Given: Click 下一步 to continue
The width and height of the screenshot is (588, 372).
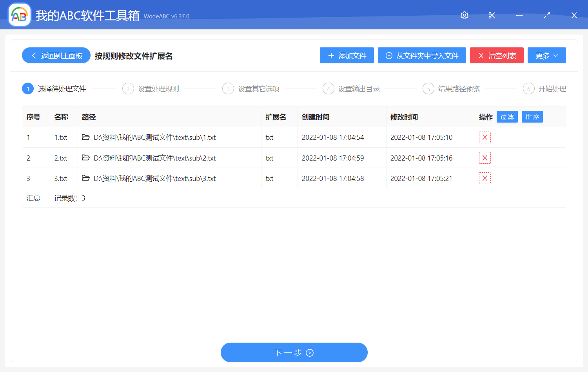Looking at the screenshot, I should tap(294, 352).
